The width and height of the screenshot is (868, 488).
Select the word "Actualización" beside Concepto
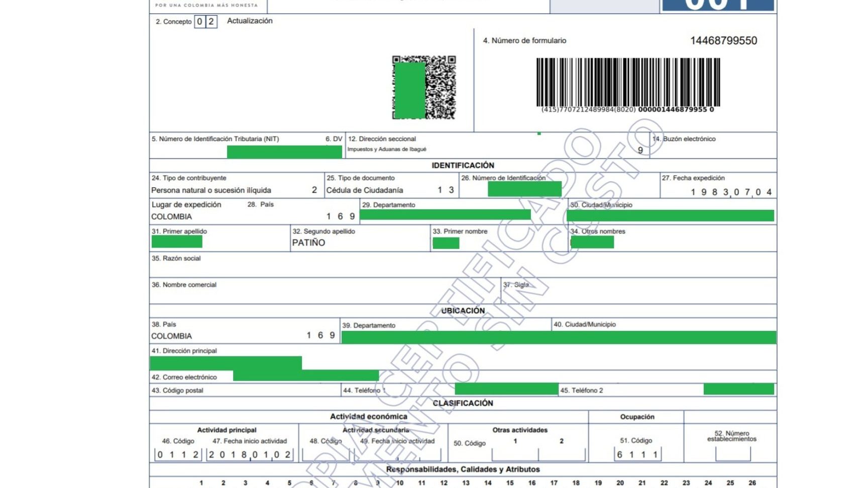click(x=250, y=21)
